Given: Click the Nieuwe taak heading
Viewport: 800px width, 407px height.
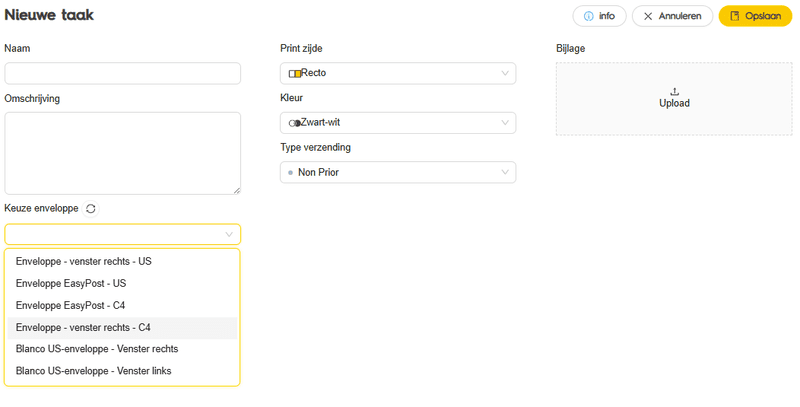Looking at the screenshot, I should pos(49,15).
